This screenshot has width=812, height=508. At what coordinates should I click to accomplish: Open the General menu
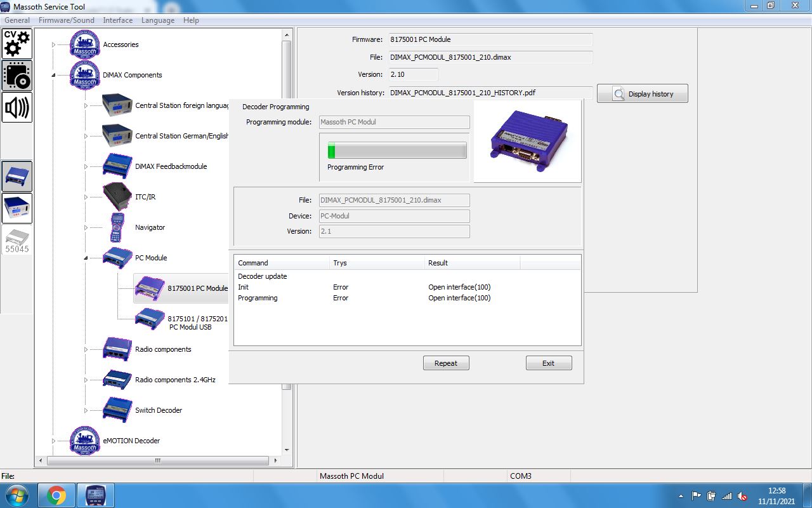(x=17, y=20)
